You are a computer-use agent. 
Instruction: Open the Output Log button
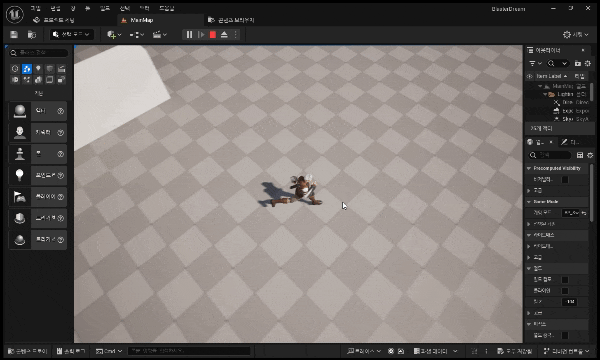(71, 351)
